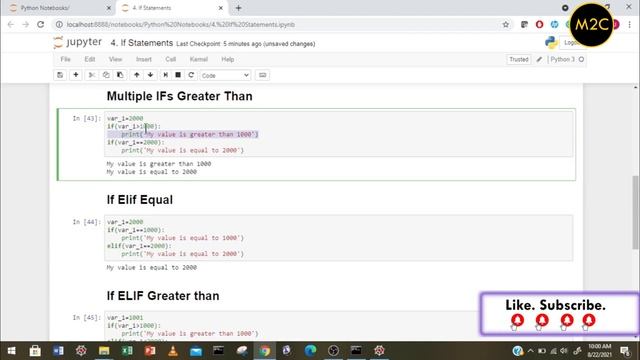Close the Python Notebooks browser tab
Viewport: 640px width, 360px height.
(109, 8)
